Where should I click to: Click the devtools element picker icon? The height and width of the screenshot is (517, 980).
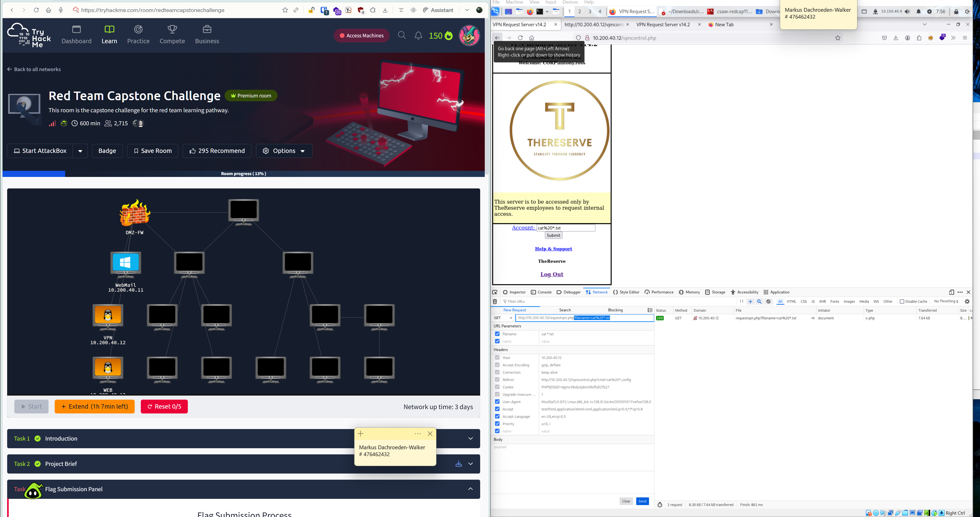[494, 293]
